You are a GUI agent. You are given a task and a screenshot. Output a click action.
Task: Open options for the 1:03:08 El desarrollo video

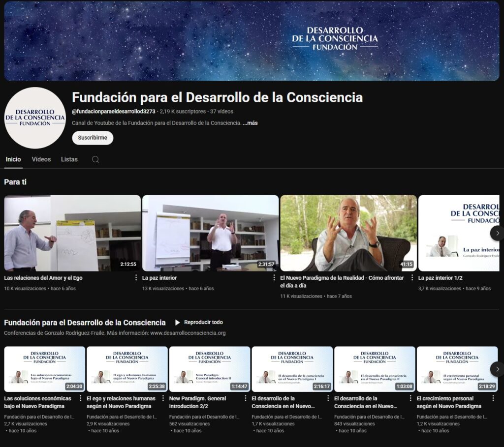point(410,398)
